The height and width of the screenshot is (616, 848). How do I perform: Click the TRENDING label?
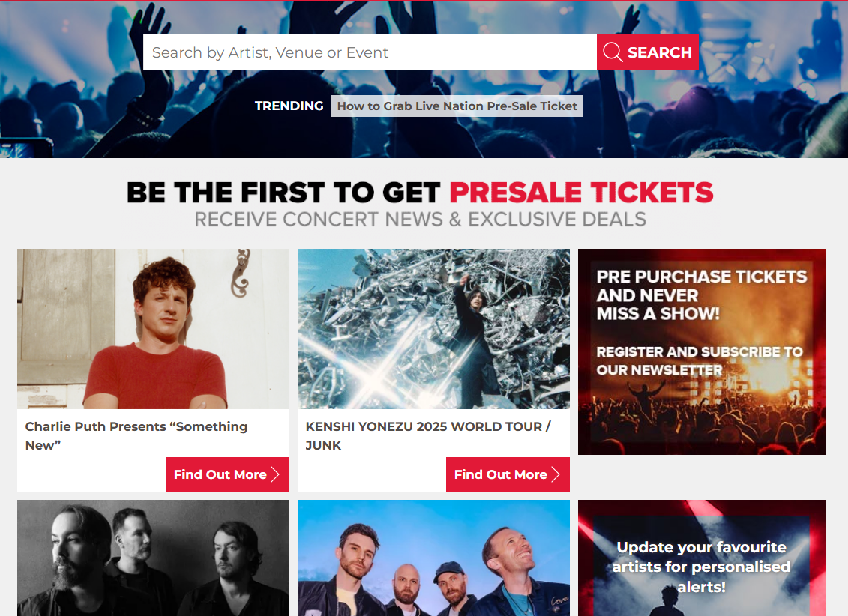289,106
